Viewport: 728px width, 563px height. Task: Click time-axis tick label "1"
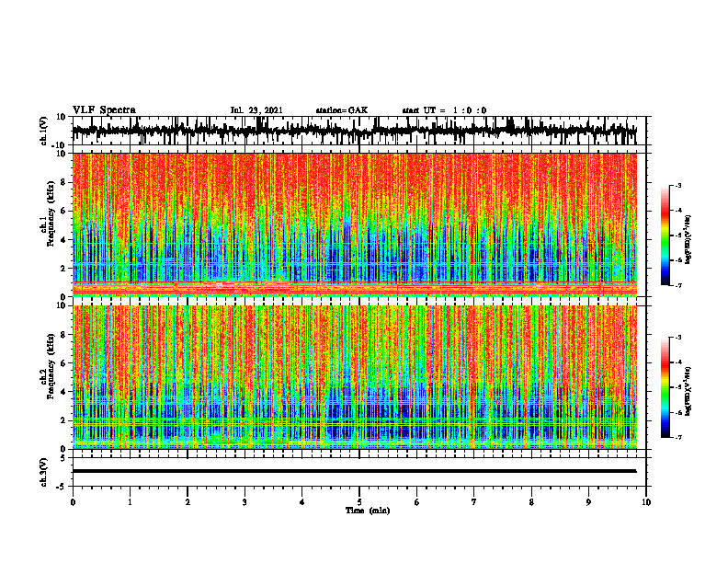(x=130, y=502)
